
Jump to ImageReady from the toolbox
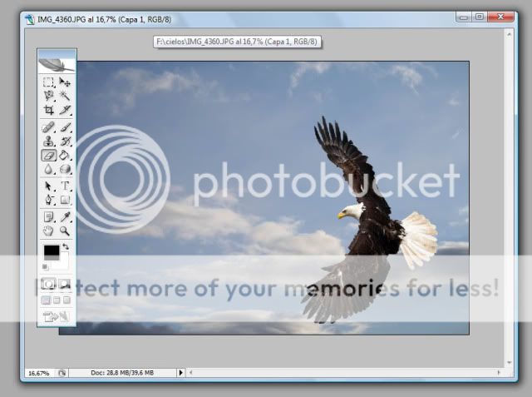click(57, 317)
